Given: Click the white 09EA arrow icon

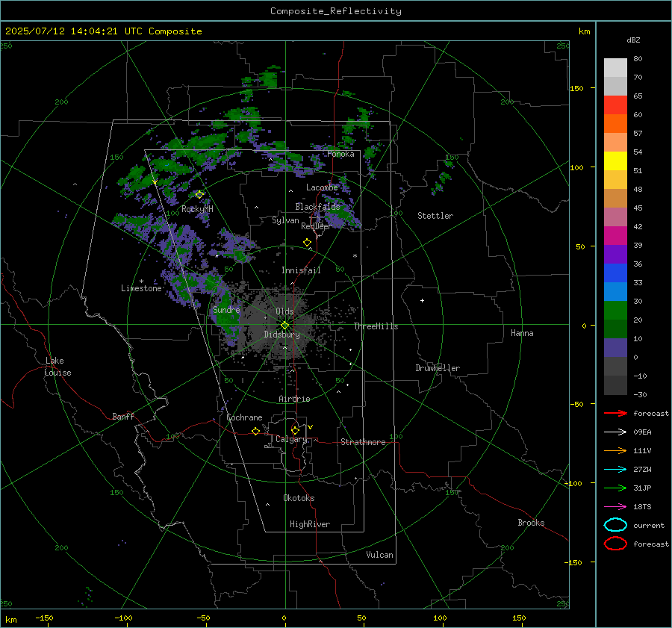Looking at the screenshot, I should click(x=615, y=432).
